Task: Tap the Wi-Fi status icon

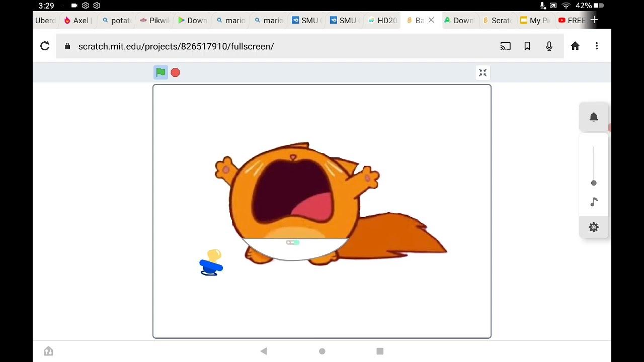Action: click(x=566, y=6)
